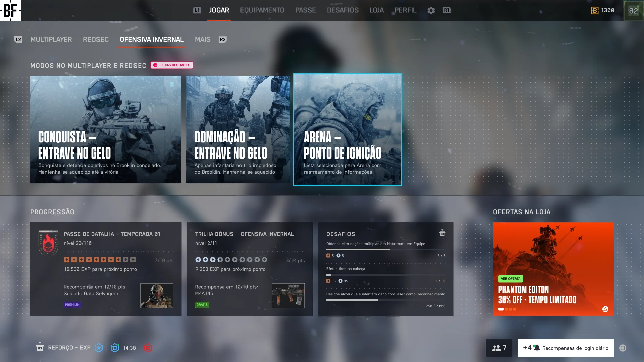Click the B currency coin icon

click(x=594, y=10)
